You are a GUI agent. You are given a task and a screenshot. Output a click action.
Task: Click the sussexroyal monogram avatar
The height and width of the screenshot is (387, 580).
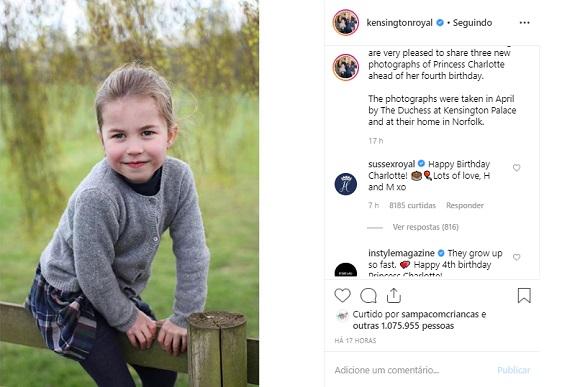click(345, 184)
